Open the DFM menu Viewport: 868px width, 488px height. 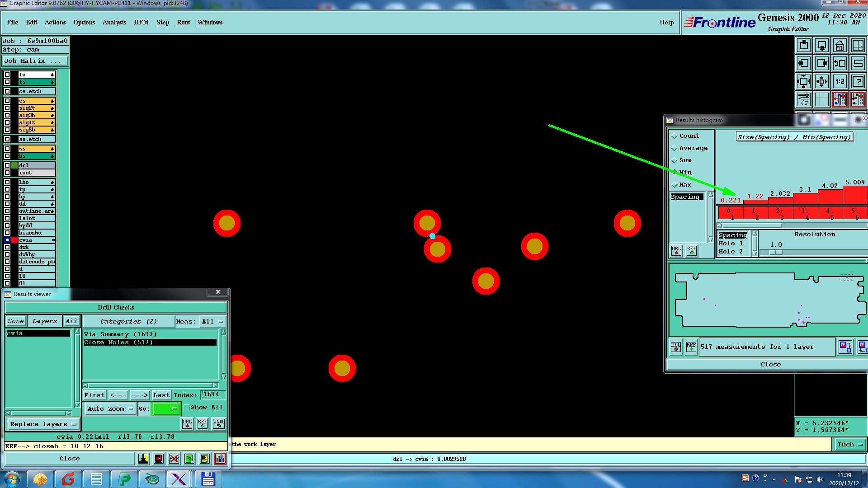pyautogui.click(x=141, y=22)
